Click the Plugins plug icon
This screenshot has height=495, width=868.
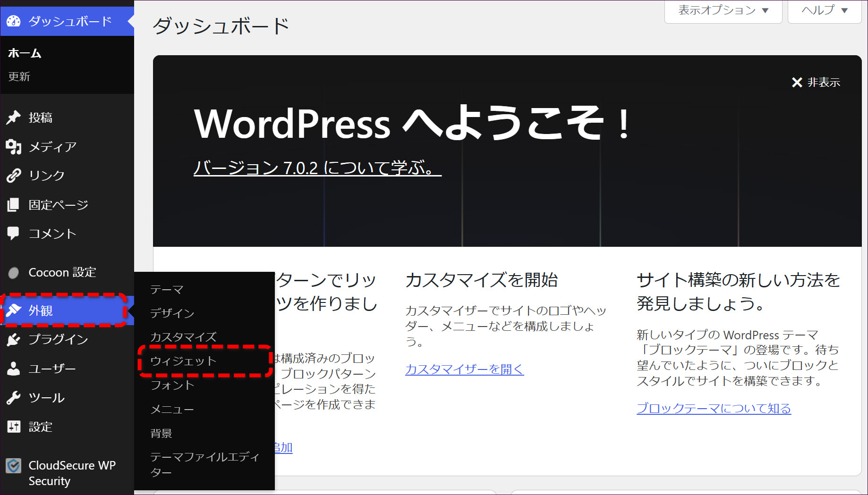(14, 340)
